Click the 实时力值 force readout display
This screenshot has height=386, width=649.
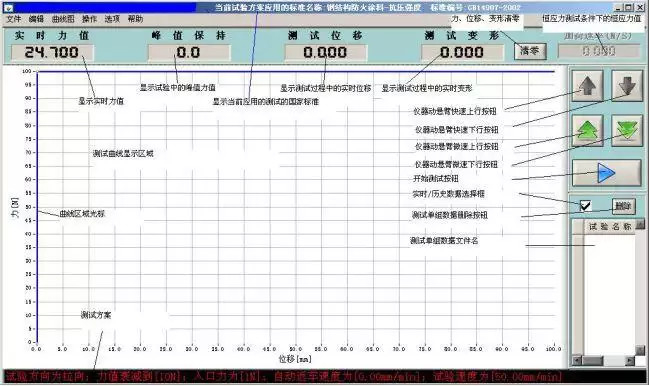click(x=52, y=53)
